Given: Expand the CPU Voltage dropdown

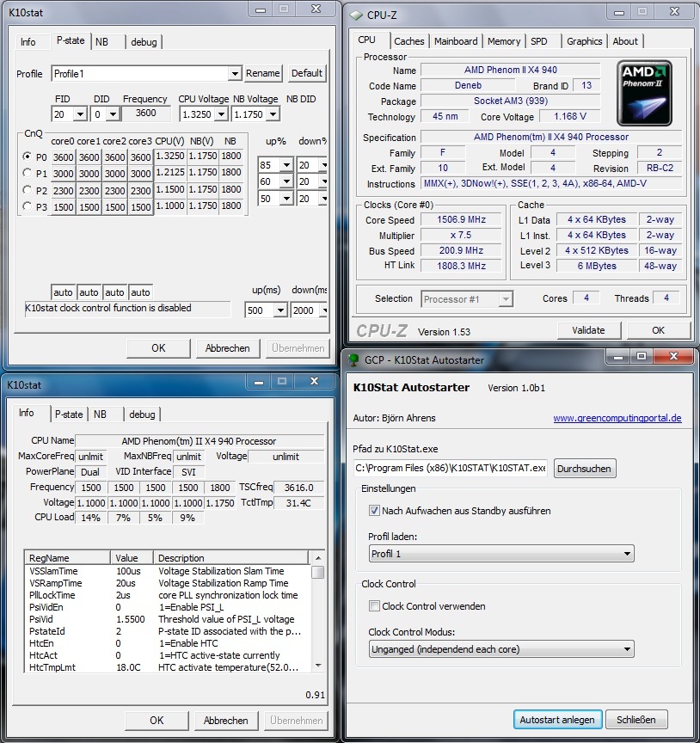Looking at the screenshot, I should [221, 114].
